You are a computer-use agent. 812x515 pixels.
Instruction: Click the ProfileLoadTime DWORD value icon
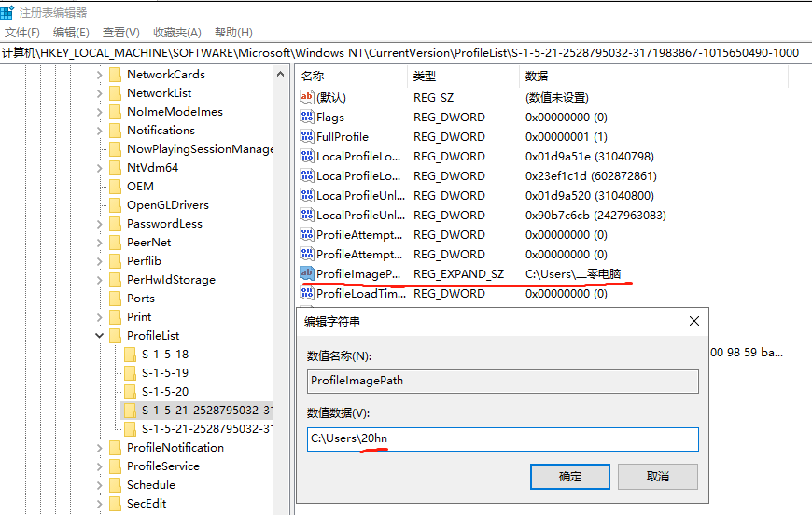tap(307, 293)
